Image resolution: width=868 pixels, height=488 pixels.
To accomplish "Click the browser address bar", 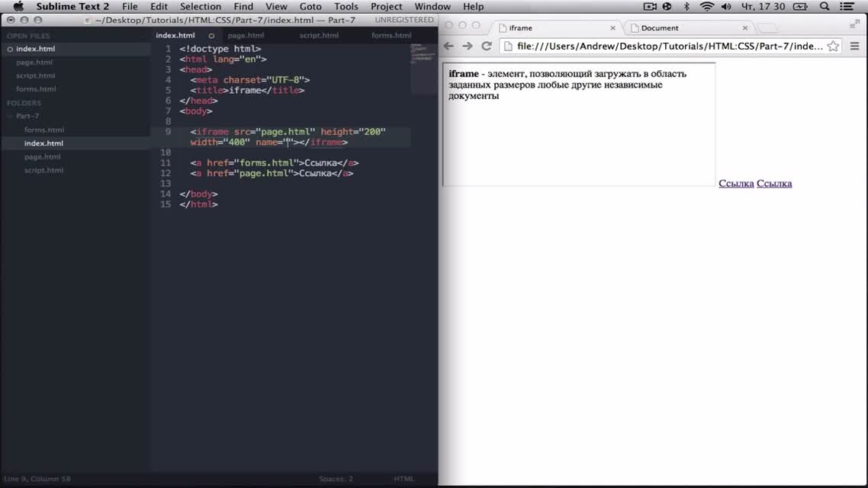I will pos(670,46).
